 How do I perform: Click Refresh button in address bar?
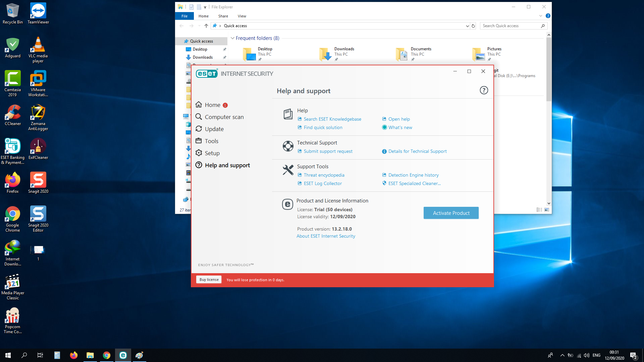pos(473,26)
